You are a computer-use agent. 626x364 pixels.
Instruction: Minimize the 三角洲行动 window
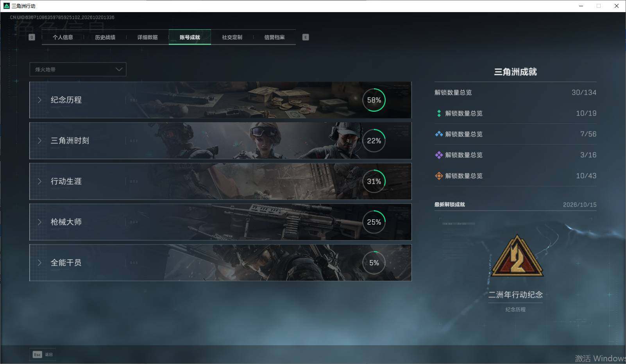pyautogui.click(x=581, y=6)
